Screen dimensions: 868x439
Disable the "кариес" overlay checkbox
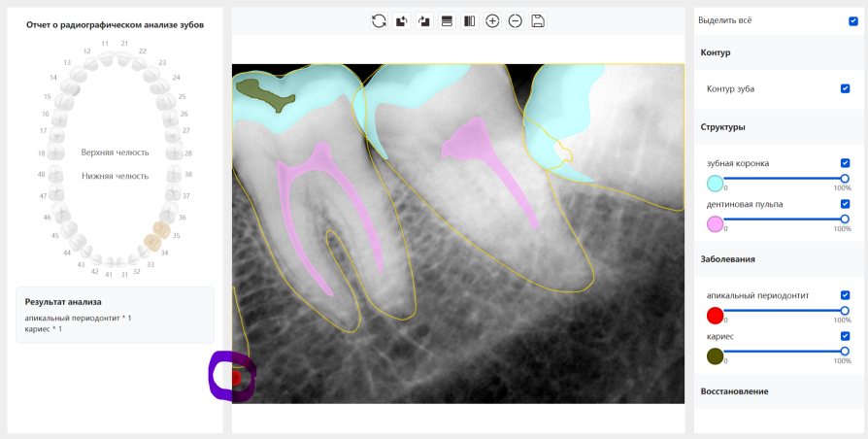tap(845, 336)
